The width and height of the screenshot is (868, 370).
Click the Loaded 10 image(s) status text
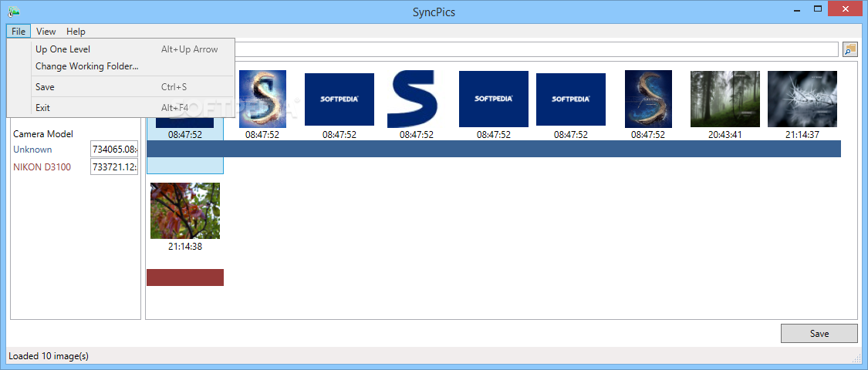[x=49, y=355]
